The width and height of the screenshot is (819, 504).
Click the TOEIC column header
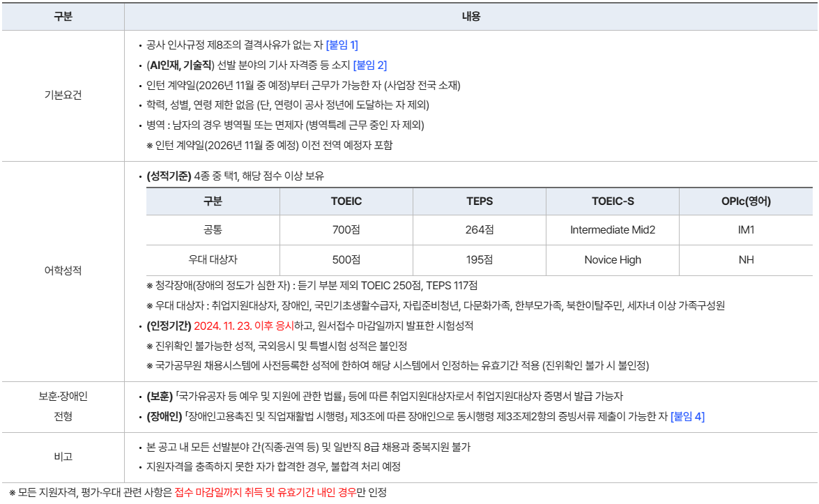coord(346,201)
